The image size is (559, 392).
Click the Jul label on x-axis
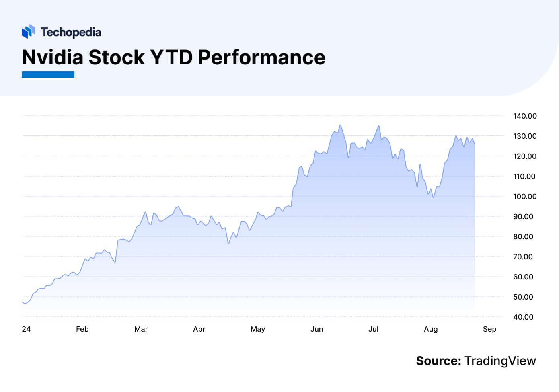[x=373, y=329]
